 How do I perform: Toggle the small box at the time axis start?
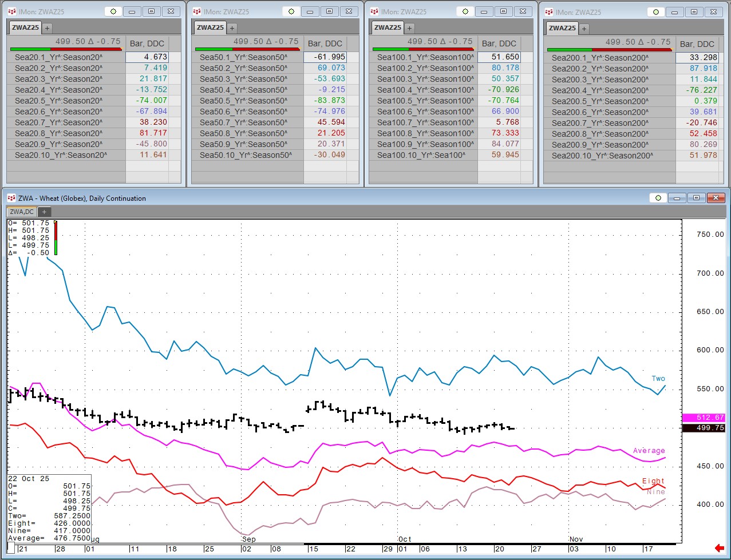click(11, 547)
